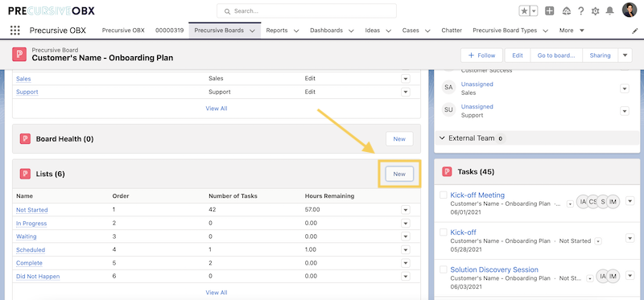Click View All under the Lists table
Viewport: 644px width, 300px height.
click(x=217, y=293)
